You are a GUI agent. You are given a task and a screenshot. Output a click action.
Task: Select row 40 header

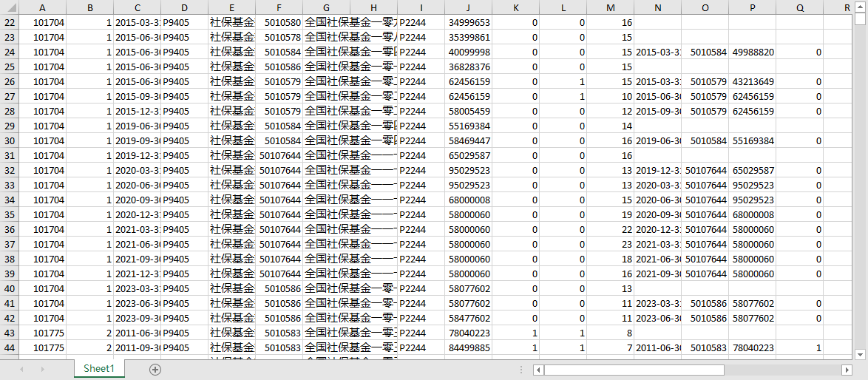(x=10, y=289)
